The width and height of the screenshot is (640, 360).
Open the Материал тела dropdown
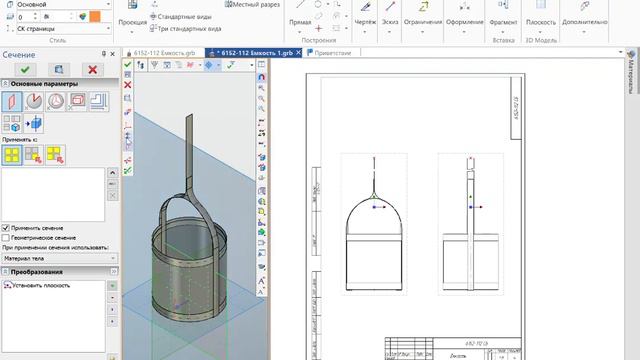(x=60, y=258)
